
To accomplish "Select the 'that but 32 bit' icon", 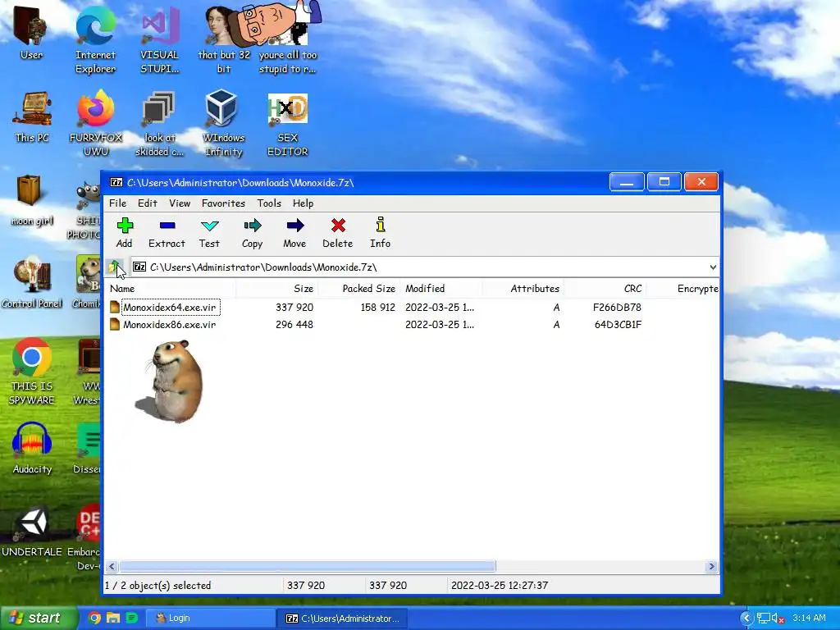I will click(x=223, y=39).
